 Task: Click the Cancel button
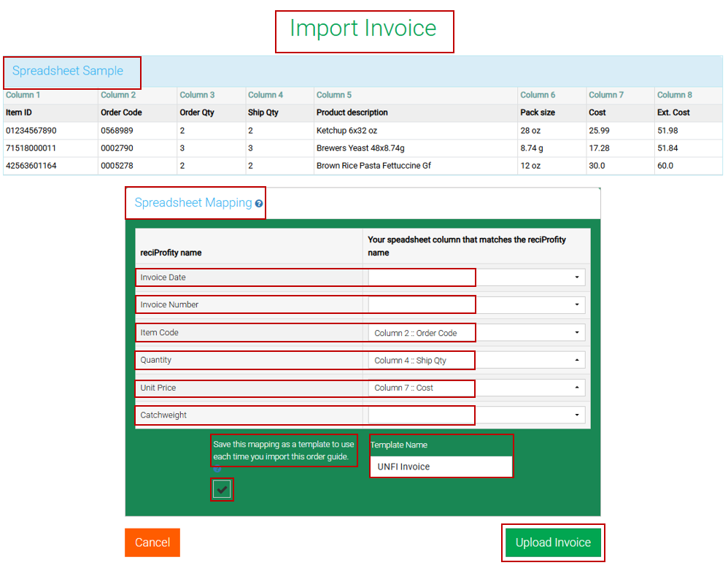pyautogui.click(x=152, y=542)
